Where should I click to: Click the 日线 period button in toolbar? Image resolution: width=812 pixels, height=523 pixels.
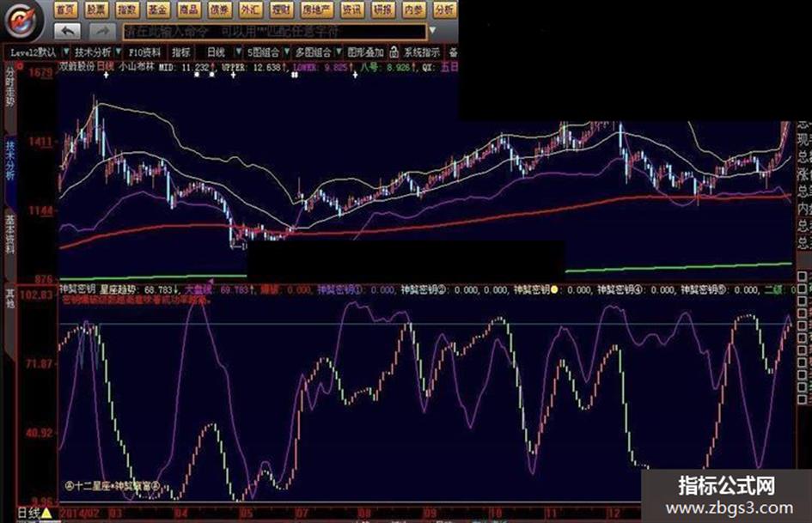coord(216,52)
